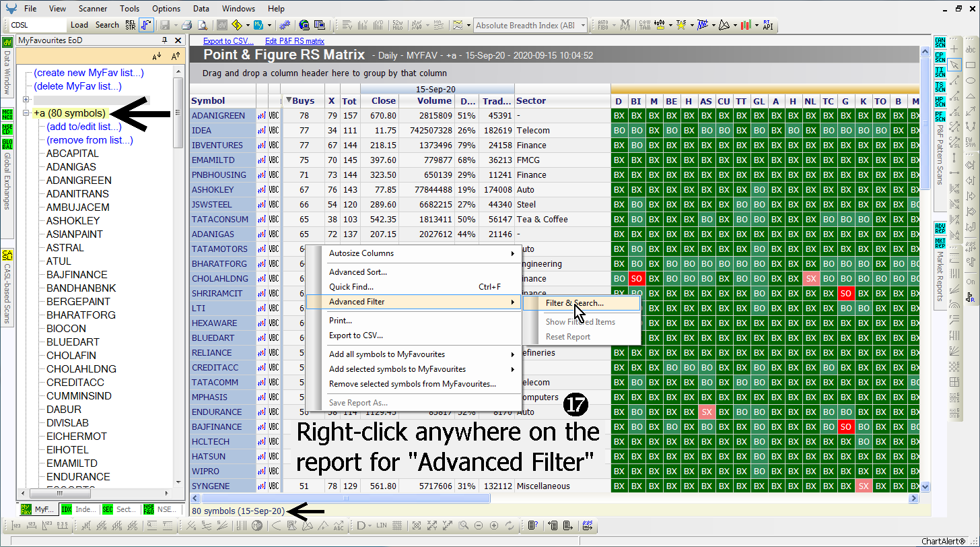The width and height of the screenshot is (980, 547).
Task: Open the Scanner menu
Action: coord(92,9)
